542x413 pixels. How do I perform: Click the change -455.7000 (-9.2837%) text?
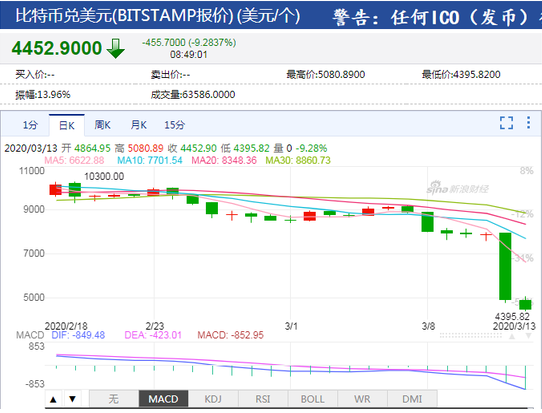pyautogui.click(x=189, y=43)
